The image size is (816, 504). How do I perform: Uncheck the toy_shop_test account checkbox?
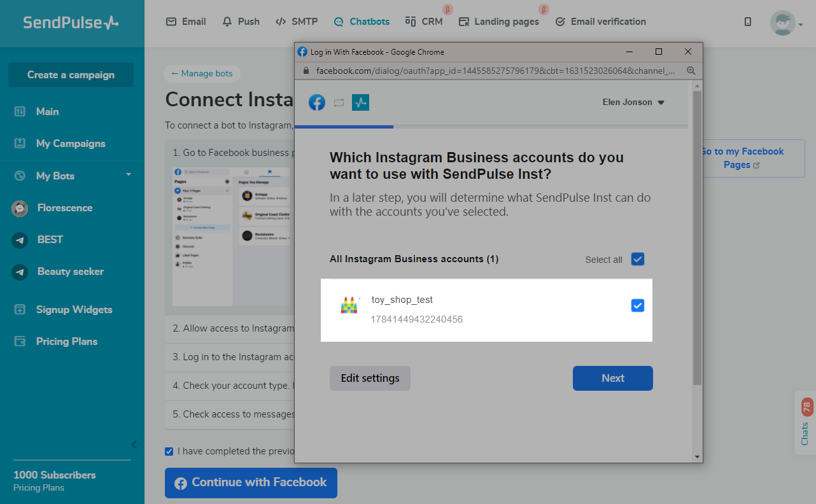coord(637,305)
